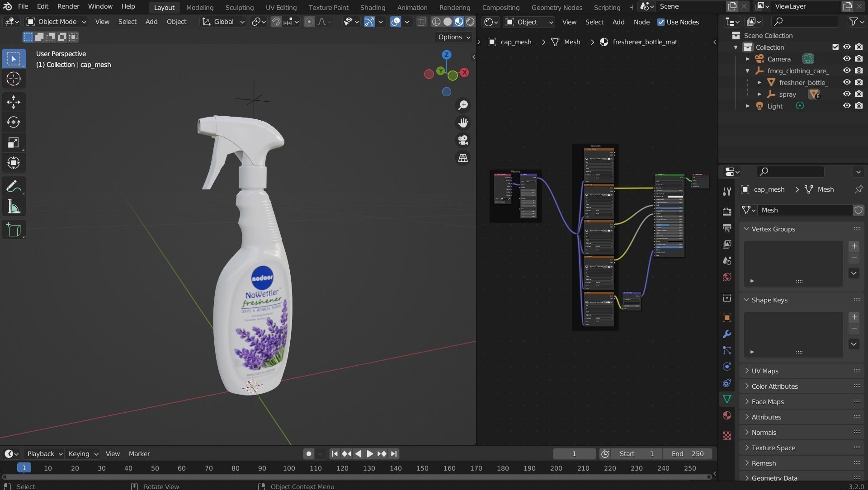Viewport: 868px width, 490px height.
Task: Open the Global transform orientation dropdown
Action: click(x=223, y=22)
